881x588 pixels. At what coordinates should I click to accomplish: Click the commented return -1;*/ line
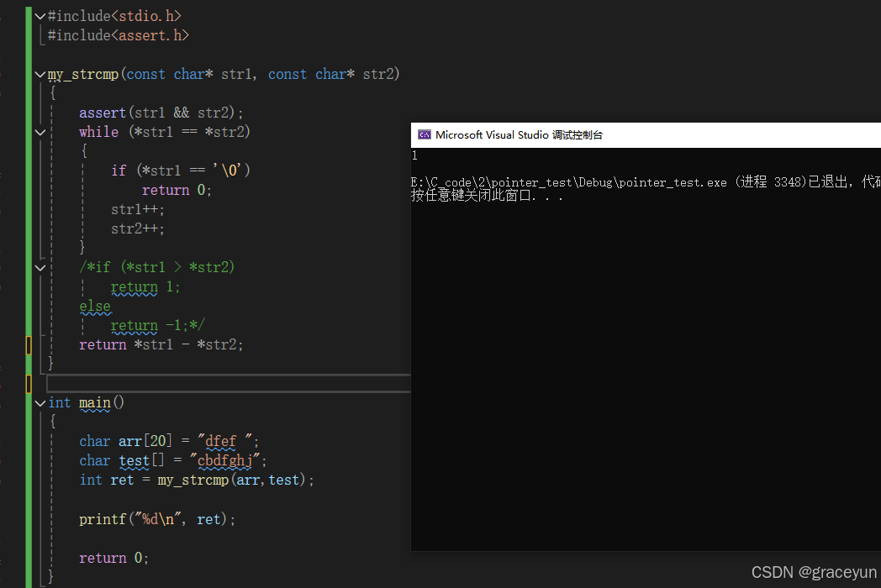click(158, 325)
